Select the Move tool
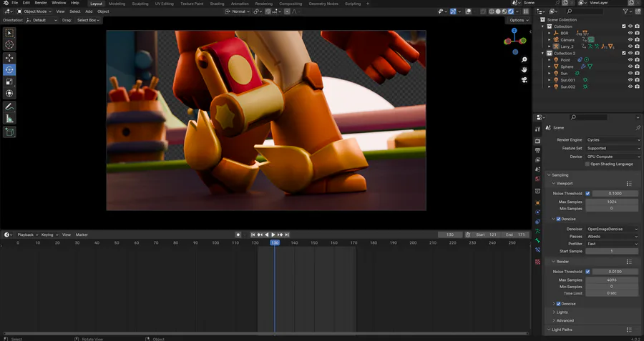 point(9,59)
